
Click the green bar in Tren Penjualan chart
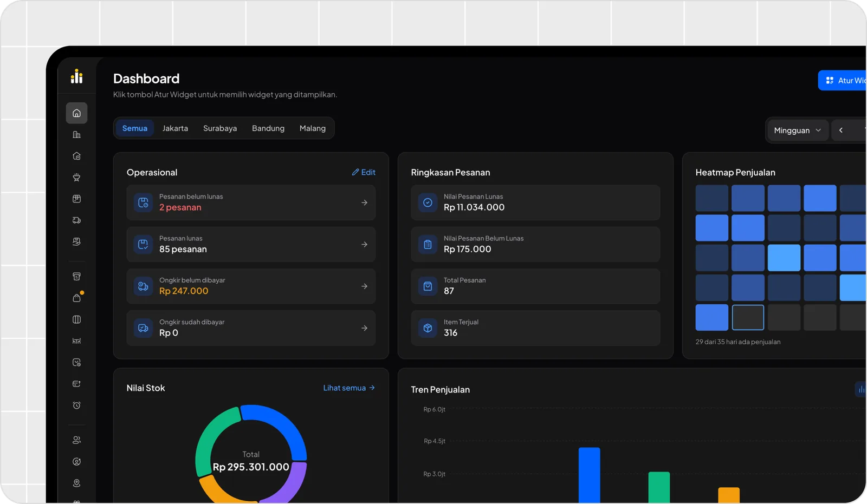tap(659, 488)
